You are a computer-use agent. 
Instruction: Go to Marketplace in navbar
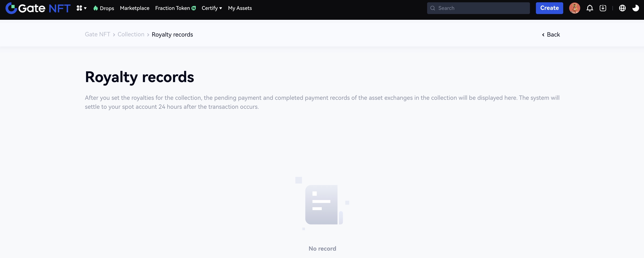point(134,8)
